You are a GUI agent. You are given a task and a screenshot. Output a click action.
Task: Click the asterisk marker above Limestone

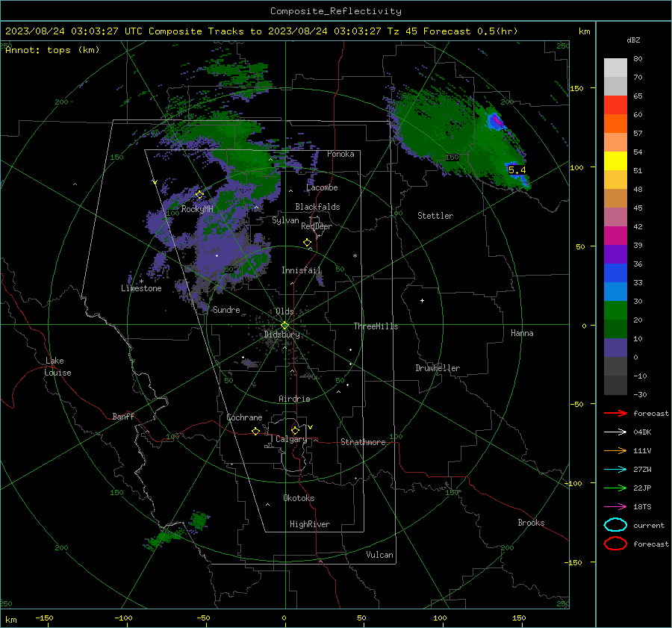click(x=141, y=282)
